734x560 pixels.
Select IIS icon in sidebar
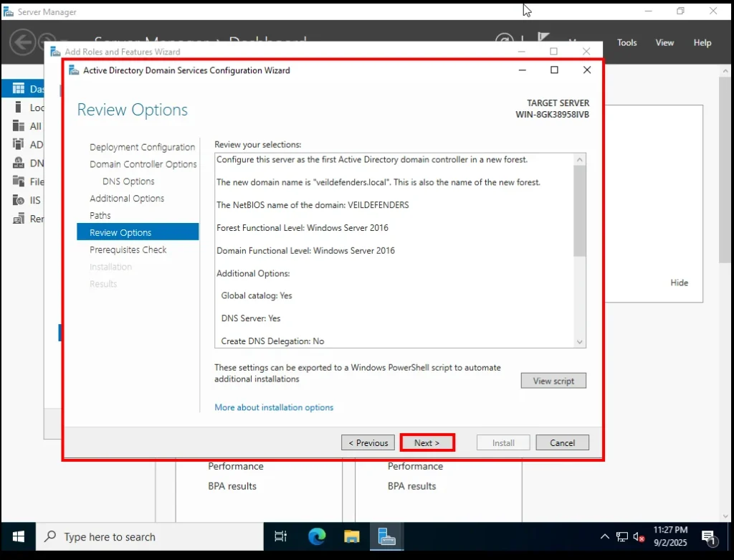point(19,200)
